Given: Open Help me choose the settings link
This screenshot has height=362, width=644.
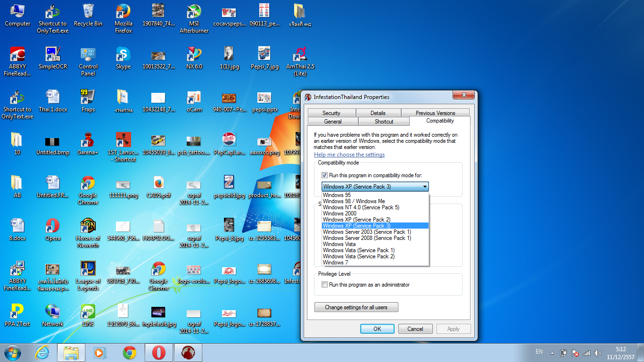Looking at the screenshot, I should 349,155.
